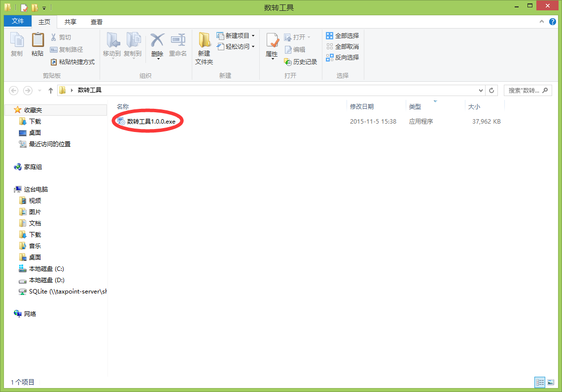Image resolution: width=562 pixels, height=392 pixels.
Task: Click the help question mark icon
Action: [x=553, y=22]
